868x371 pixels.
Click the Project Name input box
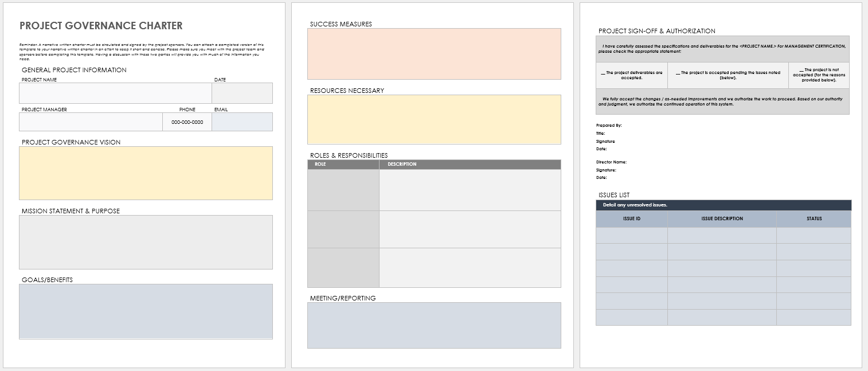pos(115,93)
